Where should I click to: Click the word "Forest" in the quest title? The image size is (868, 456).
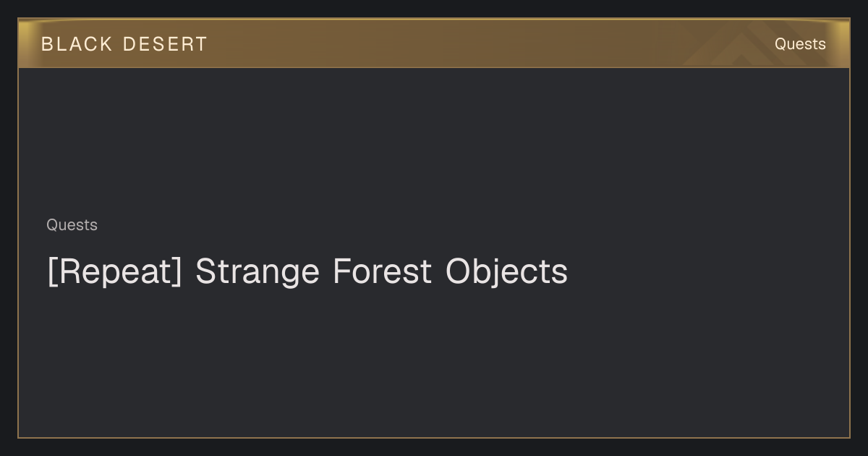coord(382,271)
